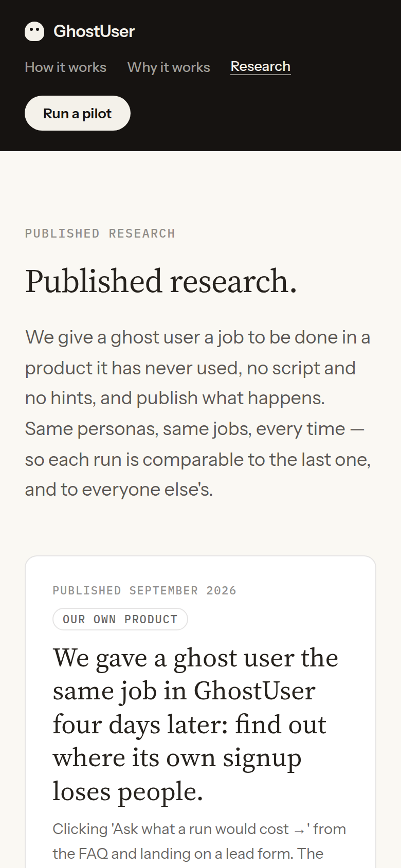401x868 pixels.
Task: Click the excerpt line 'the FAQ and landing'
Action: 188,854
